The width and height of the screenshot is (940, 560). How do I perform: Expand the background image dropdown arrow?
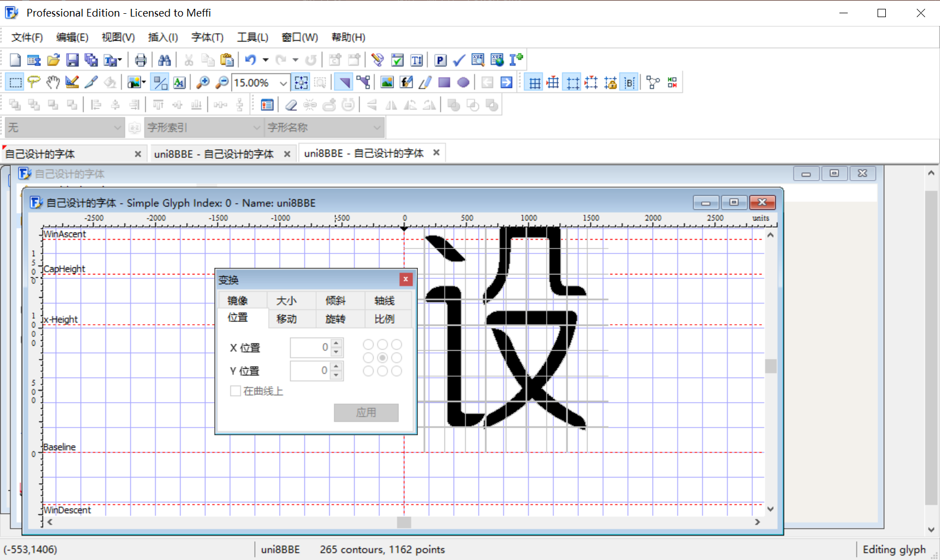(x=144, y=83)
